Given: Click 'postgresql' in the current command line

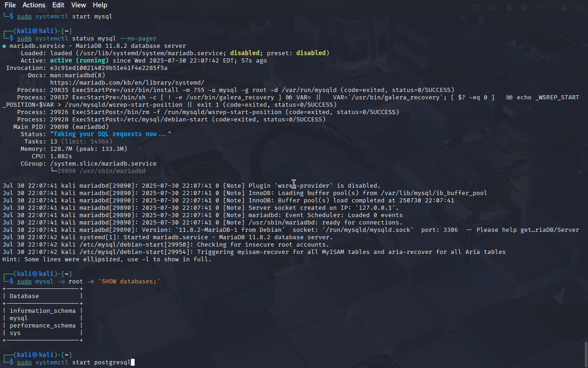Looking at the screenshot, I should click(x=113, y=362).
